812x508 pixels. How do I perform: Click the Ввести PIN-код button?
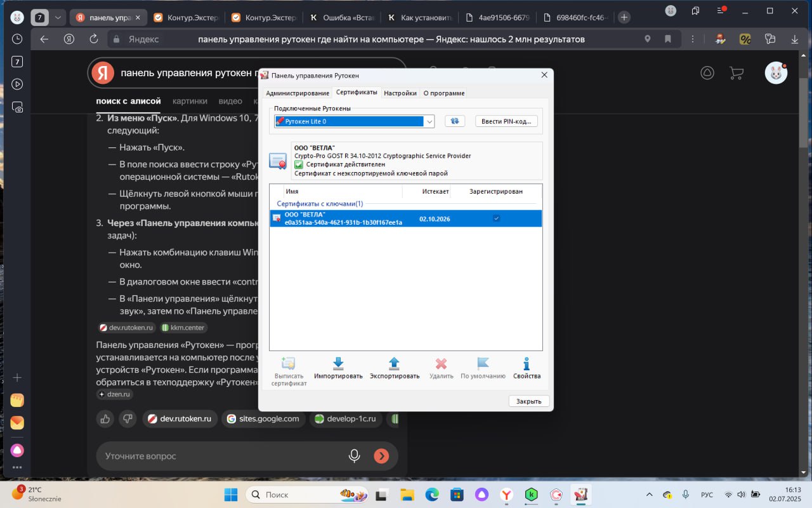506,121
